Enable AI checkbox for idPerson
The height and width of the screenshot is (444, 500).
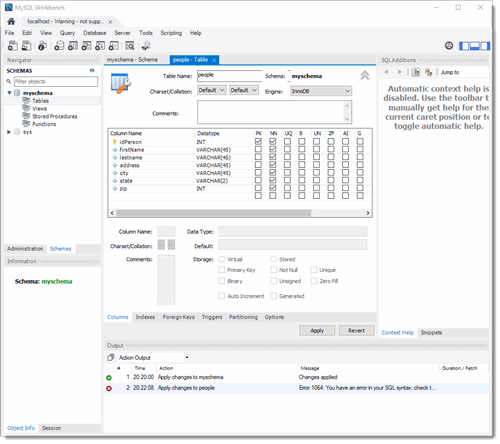pyautogui.click(x=345, y=142)
